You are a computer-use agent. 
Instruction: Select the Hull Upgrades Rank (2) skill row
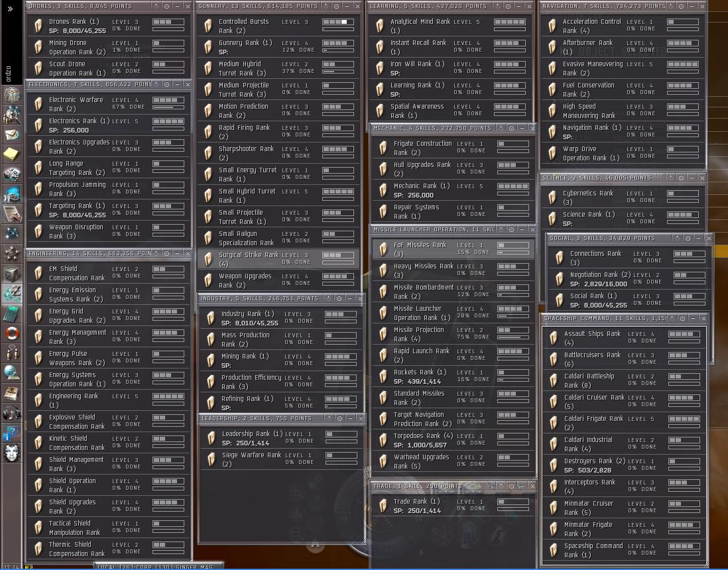[453, 169]
